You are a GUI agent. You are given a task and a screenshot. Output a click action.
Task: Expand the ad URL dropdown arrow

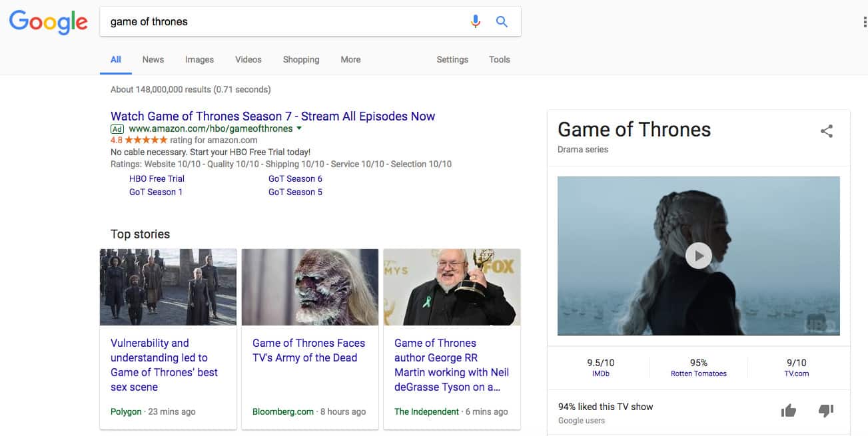click(x=299, y=128)
